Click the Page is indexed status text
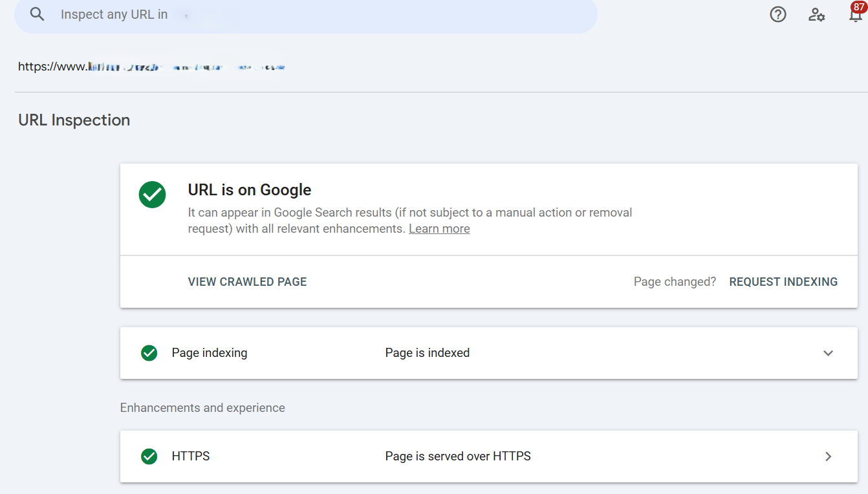The width and height of the screenshot is (868, 494). pos(427,352)
